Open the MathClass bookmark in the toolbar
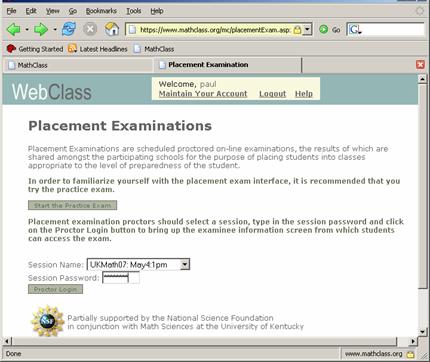The height and width of the screenshot is (362, 430). [154, 49]
